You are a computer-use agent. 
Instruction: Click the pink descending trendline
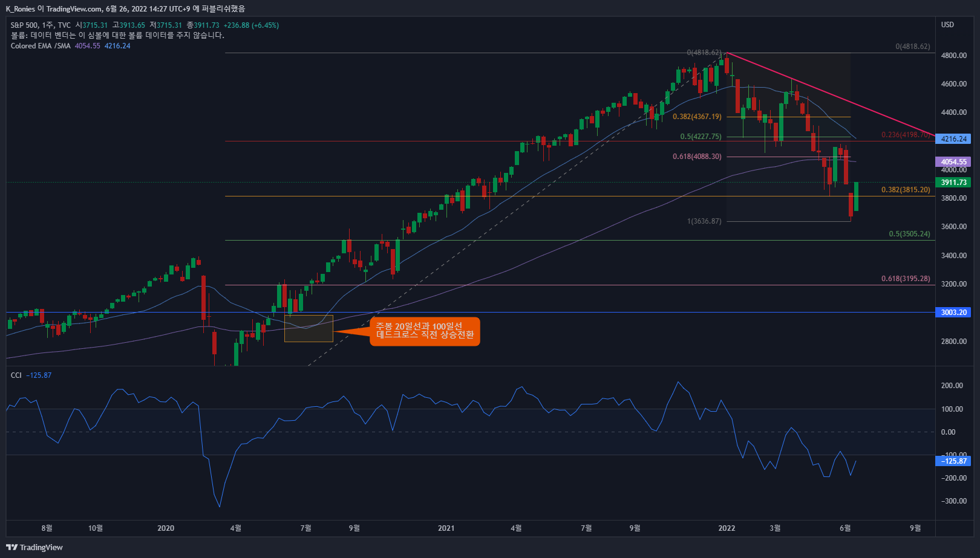(831, 94)
